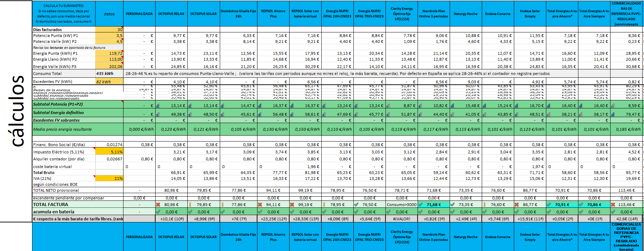Click the TOTAL FACTURA row label
644x251 pixels.
[x=51, y=205]
